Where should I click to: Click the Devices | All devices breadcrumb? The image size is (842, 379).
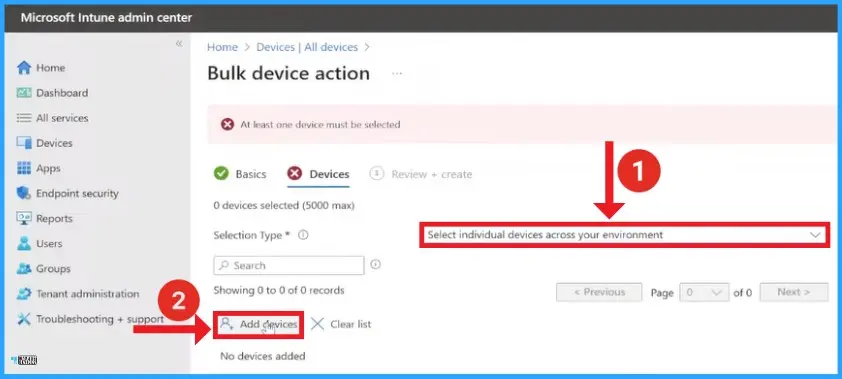307,47
